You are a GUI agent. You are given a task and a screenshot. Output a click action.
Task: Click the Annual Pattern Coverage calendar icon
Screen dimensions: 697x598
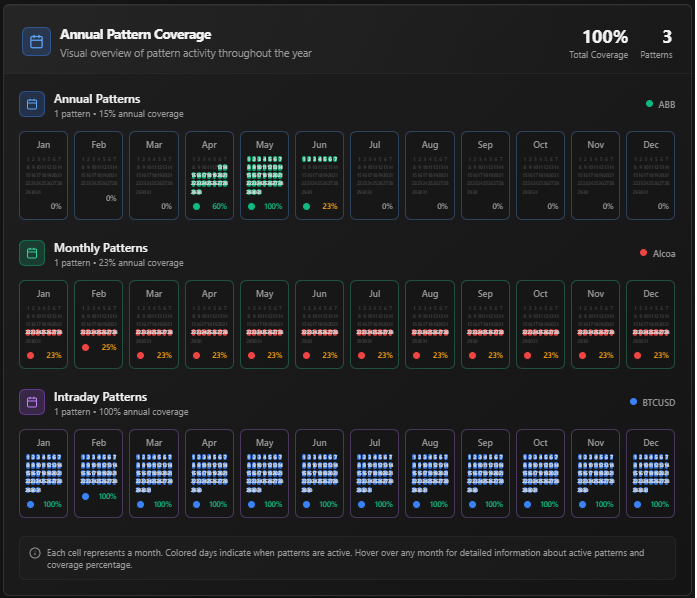(36, 42)
